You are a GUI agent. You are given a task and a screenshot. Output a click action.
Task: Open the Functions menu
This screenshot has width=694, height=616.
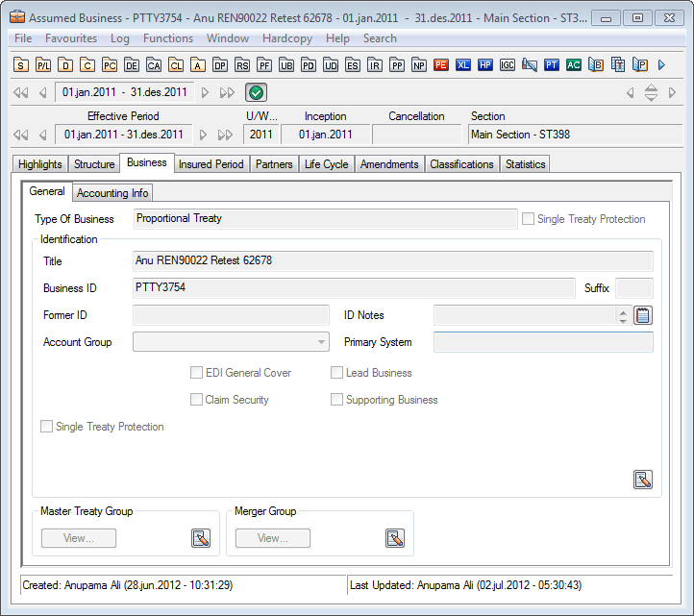click(x=168, y=38)
